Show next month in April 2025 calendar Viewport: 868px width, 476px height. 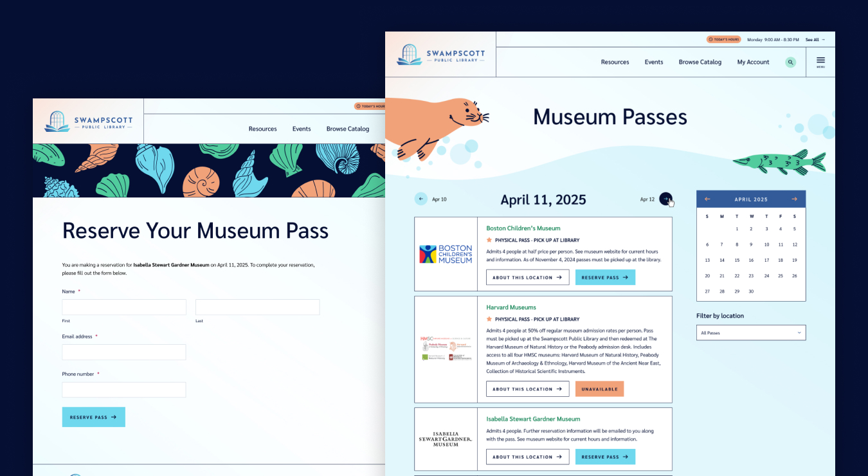click(x=795, y=199)
